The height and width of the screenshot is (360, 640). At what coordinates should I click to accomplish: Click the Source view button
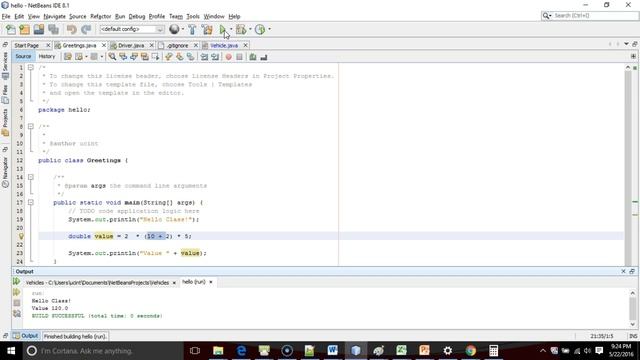pyautogui.click(x=23, y=56)
